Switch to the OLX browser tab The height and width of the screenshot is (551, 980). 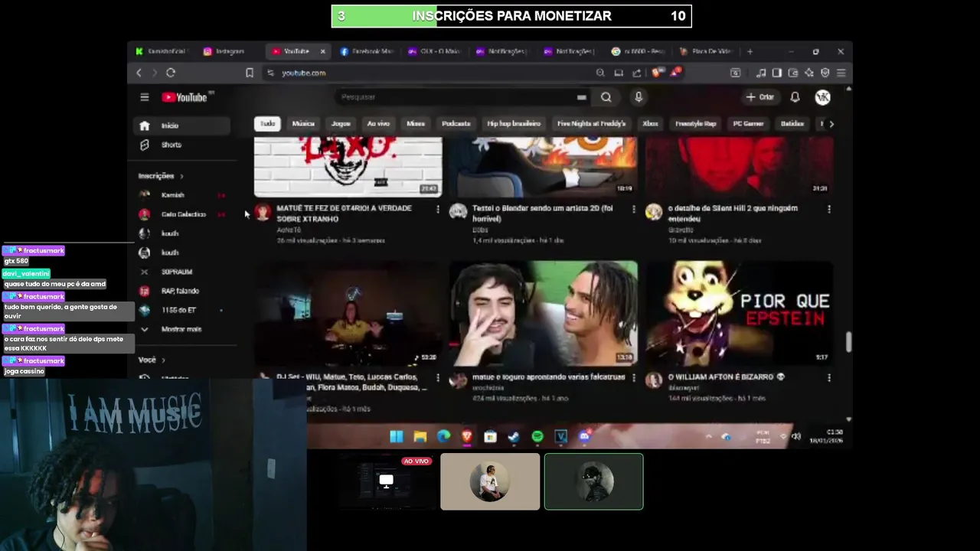pos(434,51)
